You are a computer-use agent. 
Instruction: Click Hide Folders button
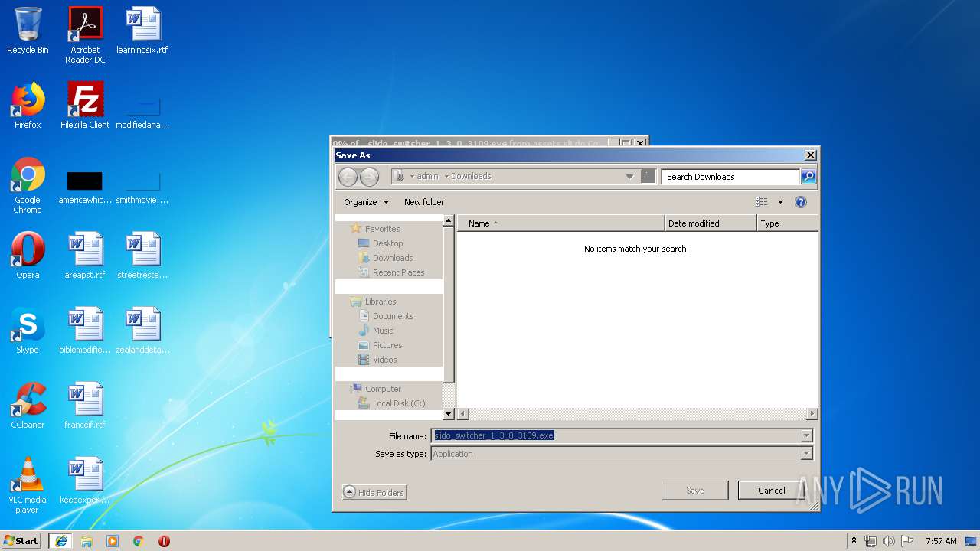pos(374,492)
